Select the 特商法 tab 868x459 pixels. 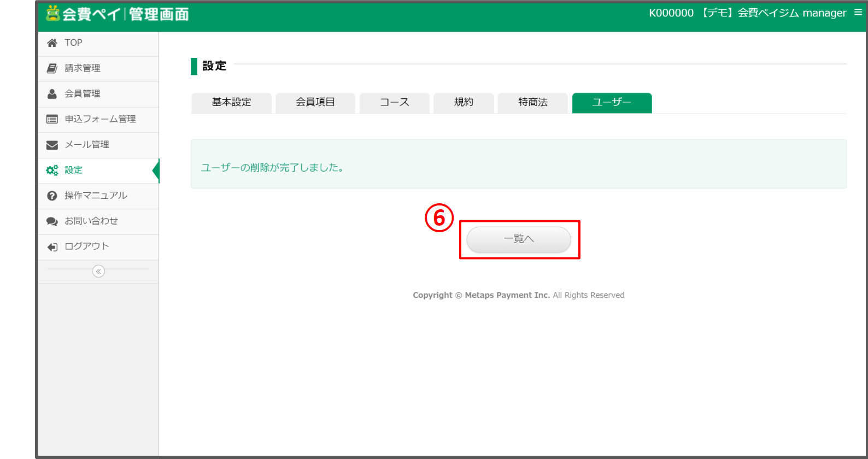point(532,103)
